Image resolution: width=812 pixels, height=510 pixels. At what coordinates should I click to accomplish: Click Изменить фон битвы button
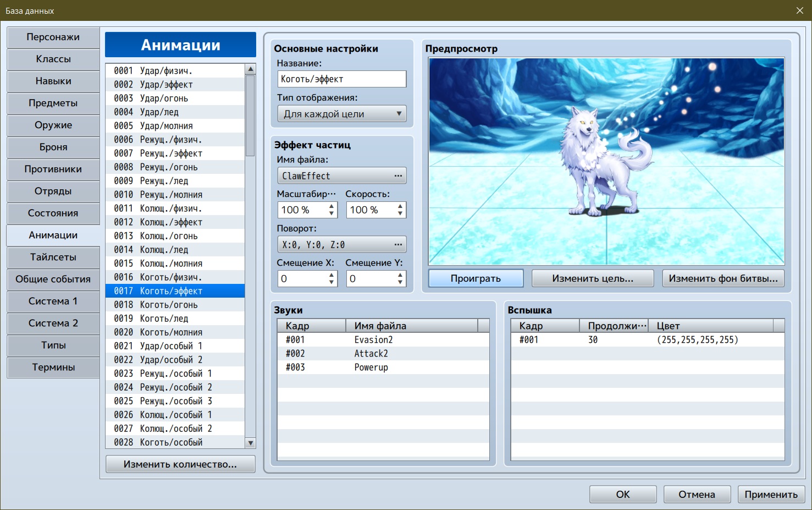(723, 278)
